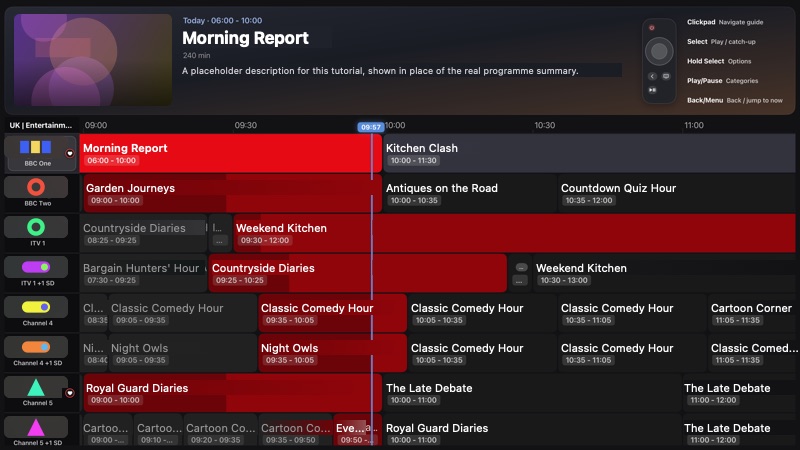Select Classic Comedy Hour 10:05 on Channel 4 +1
Screen dimensions: 800x450
482,353
